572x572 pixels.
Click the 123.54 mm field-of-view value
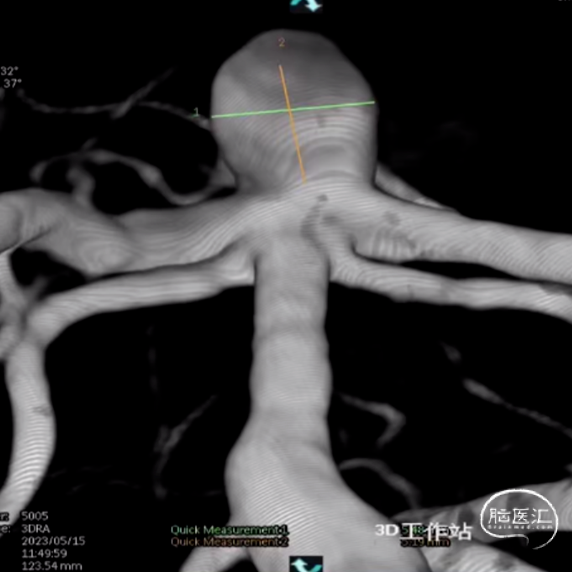(51, 566)
